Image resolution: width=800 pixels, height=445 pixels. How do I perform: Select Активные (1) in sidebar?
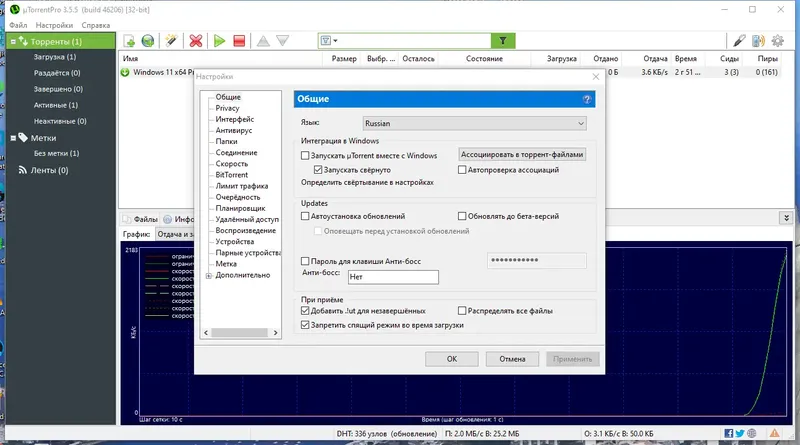point(56,105)
